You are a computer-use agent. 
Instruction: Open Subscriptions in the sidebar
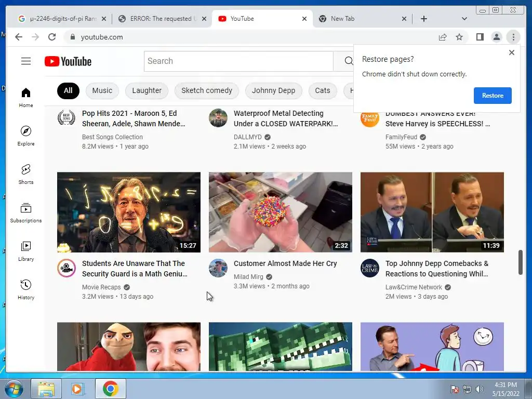pyautogui.click(x=26, y=212)
